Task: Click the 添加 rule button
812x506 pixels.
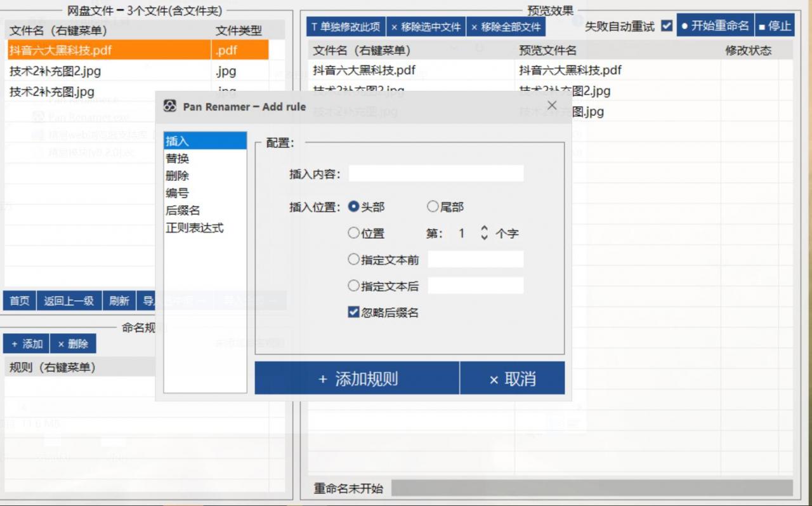Action: click(27, 343)
